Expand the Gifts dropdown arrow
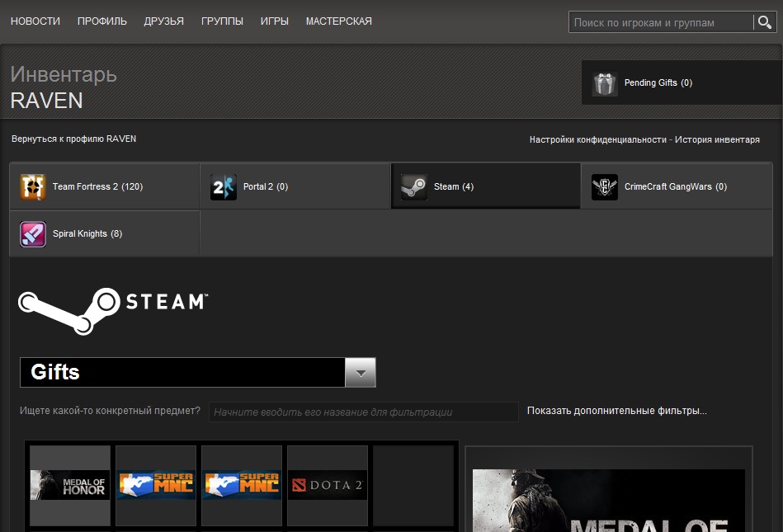The image size is (783, 532). click(x=361, y=372)
